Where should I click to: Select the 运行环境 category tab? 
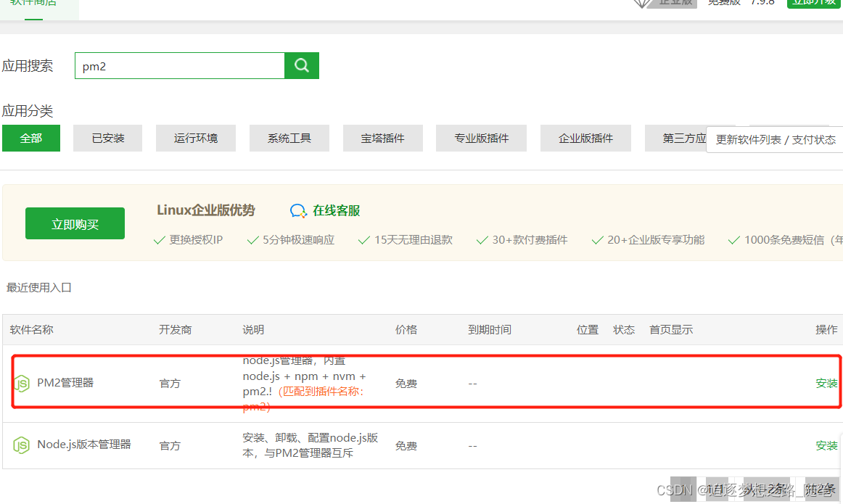[196, 138]
